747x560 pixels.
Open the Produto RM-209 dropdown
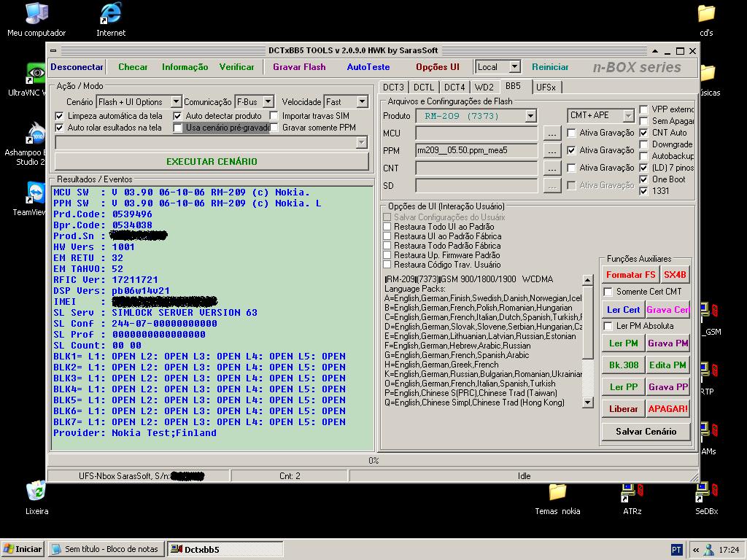pyautogui.click(x=530, y=116)
